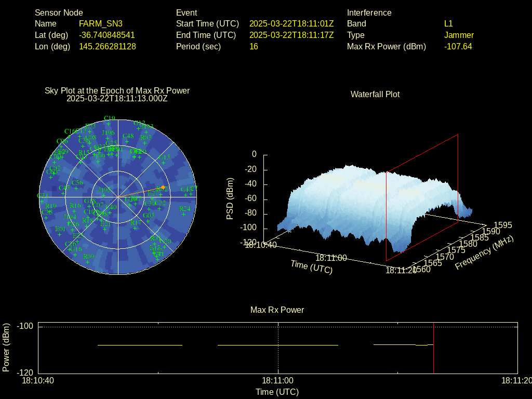Image resolution: width=532 pixels, height=399 pixels.
Task: Click the Jammer interference type value
Action: tap(459, 35)
